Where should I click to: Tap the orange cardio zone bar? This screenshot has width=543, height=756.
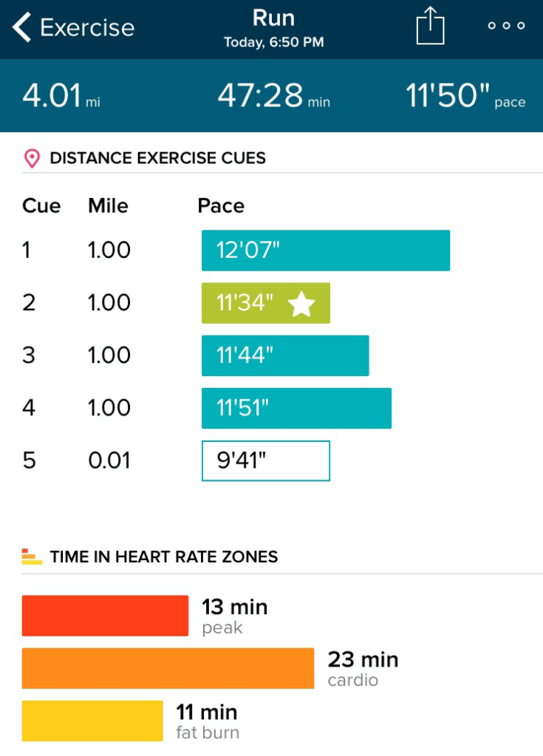point(168,668)
